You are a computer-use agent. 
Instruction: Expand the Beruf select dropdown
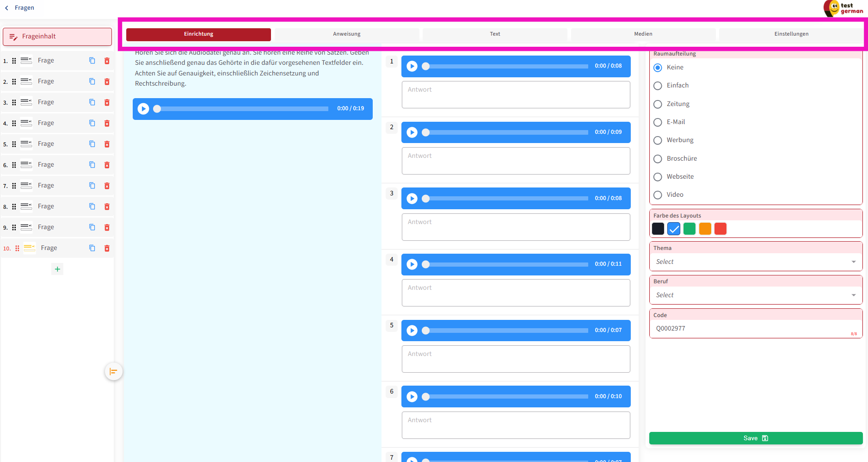[x=755, y=295]
